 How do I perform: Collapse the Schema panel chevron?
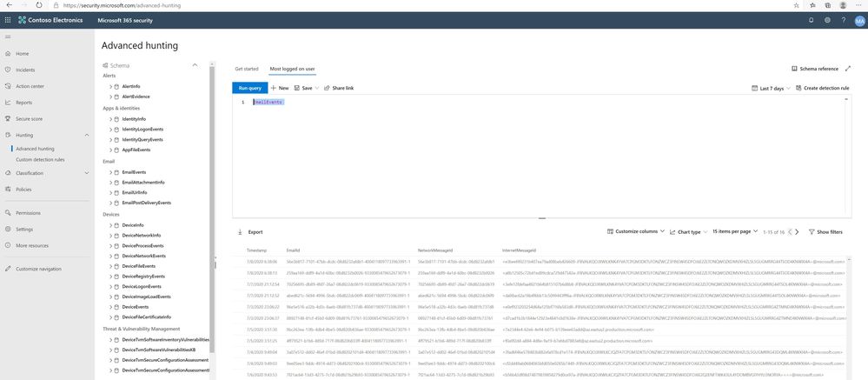click(x=195, y=65)
